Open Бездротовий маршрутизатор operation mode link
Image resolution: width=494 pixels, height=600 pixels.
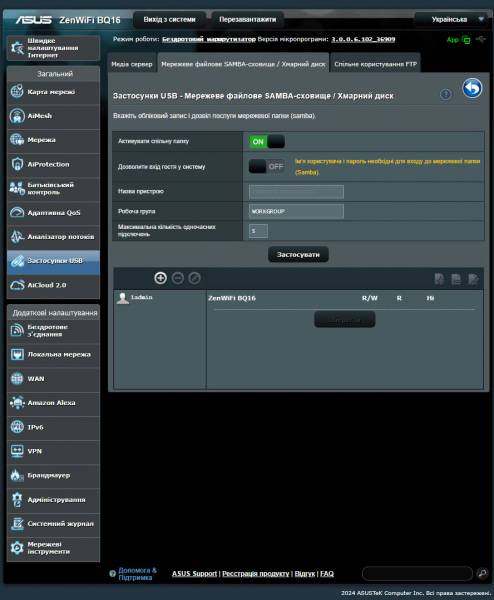pyautogui.click(x=209, y=39)
